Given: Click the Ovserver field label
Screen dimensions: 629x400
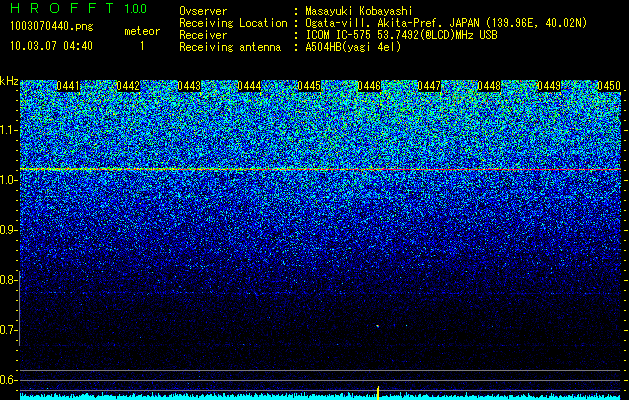Looking at the screenshot, I should point(203,11).
